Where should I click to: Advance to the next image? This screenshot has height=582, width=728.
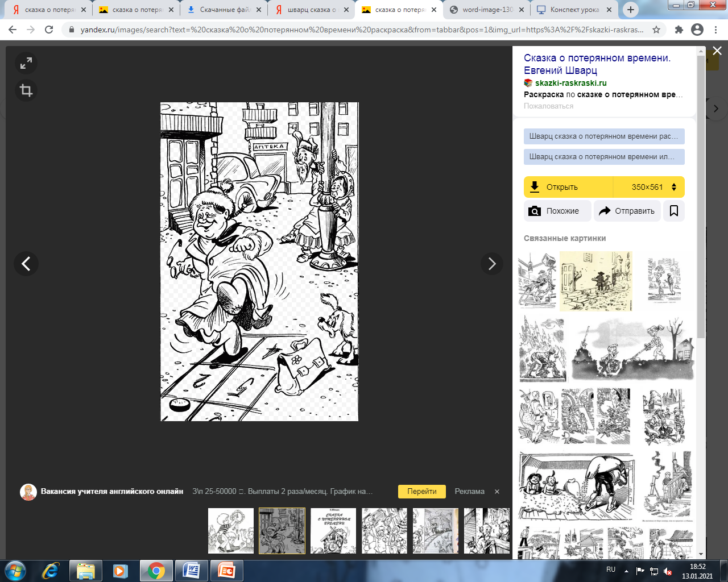491,264
